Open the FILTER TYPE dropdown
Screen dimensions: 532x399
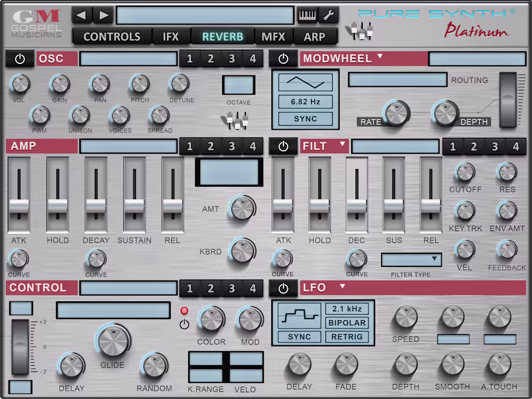pos(411,260)
